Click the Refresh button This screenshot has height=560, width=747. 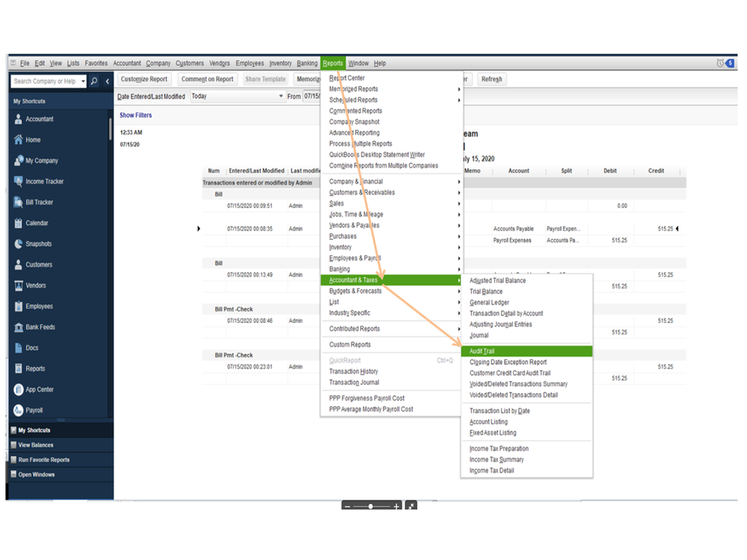click(x=492, y=79)
